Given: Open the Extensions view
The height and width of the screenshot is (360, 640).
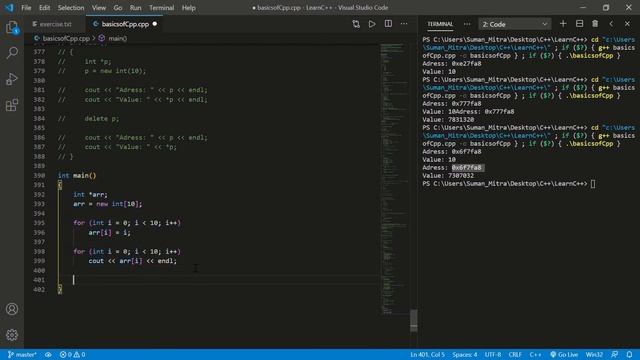Looking at the screenshot, I should pos(12,105).
